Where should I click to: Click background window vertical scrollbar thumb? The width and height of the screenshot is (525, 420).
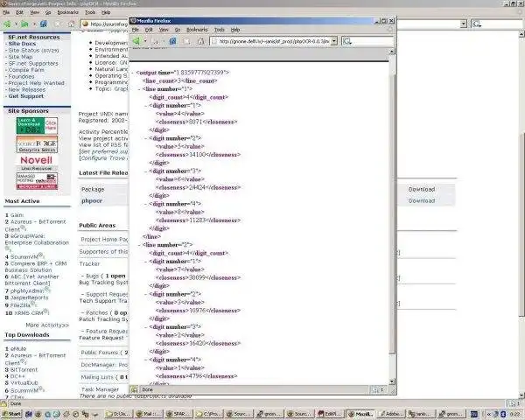[x=521, y=224]
